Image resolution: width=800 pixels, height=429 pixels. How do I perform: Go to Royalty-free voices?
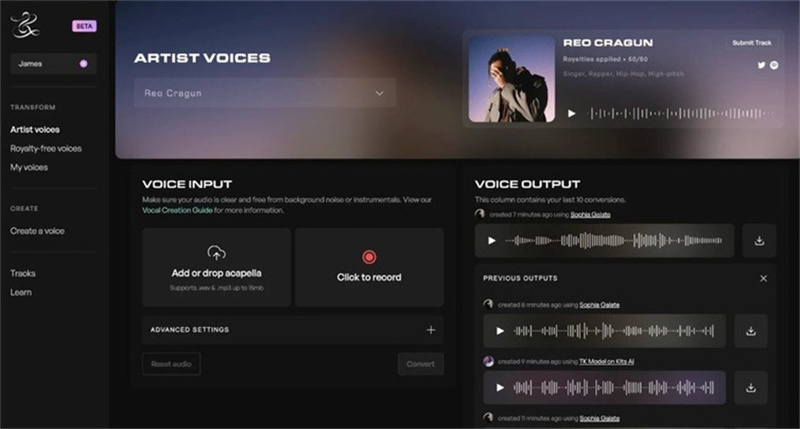(x=46, y=148)
